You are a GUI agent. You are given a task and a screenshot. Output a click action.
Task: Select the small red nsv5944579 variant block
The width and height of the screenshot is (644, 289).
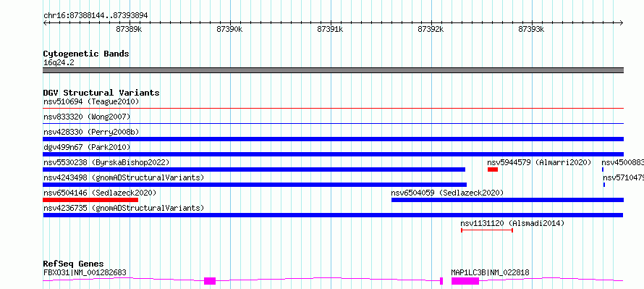click(x=493, y=169)
